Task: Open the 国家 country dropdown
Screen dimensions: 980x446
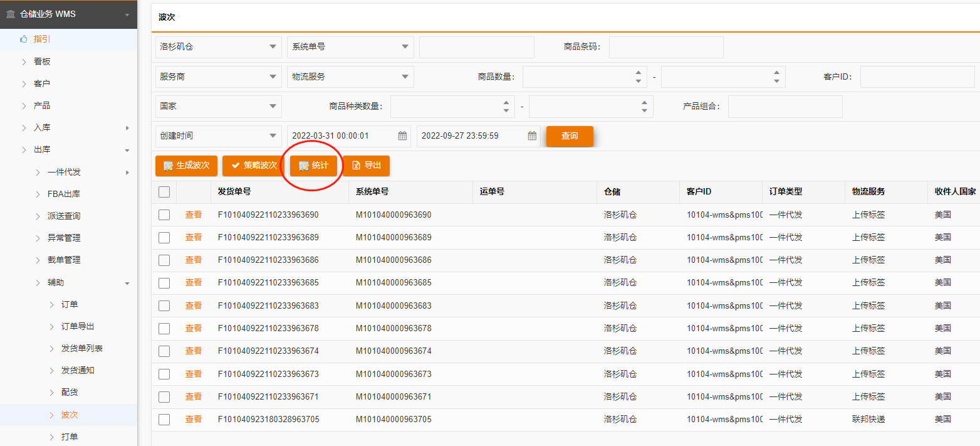Action: point(219,106)
